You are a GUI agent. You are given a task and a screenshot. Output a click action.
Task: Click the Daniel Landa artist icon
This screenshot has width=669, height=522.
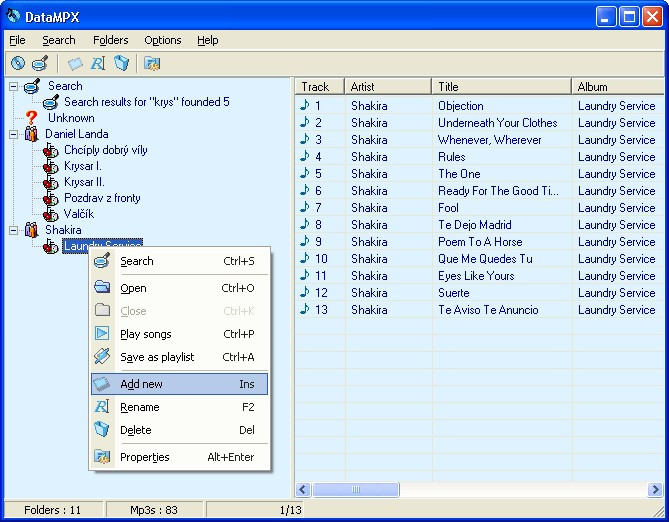pos(31,134)
